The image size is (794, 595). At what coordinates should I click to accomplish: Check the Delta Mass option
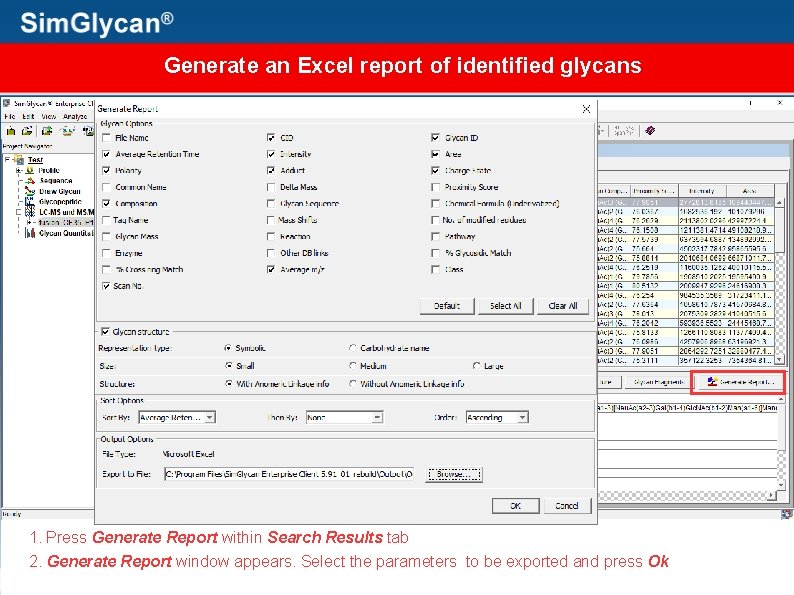(x=271, y=187)
